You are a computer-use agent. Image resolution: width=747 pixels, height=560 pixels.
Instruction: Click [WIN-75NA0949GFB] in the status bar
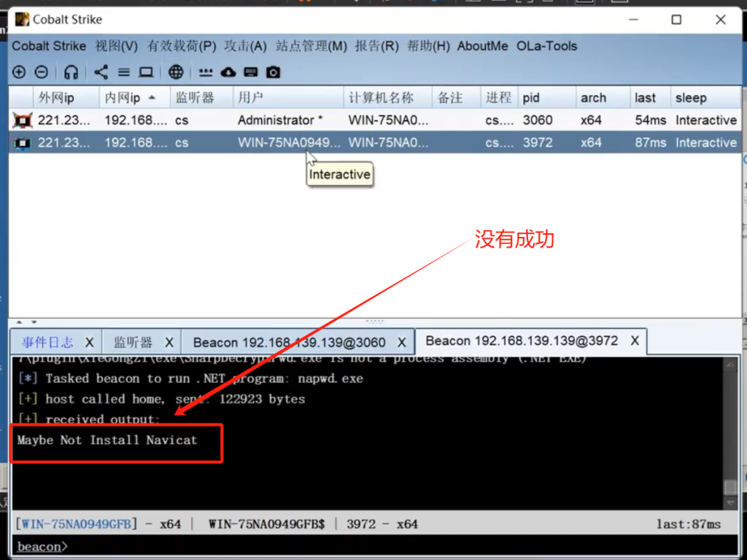coord(76,524)
